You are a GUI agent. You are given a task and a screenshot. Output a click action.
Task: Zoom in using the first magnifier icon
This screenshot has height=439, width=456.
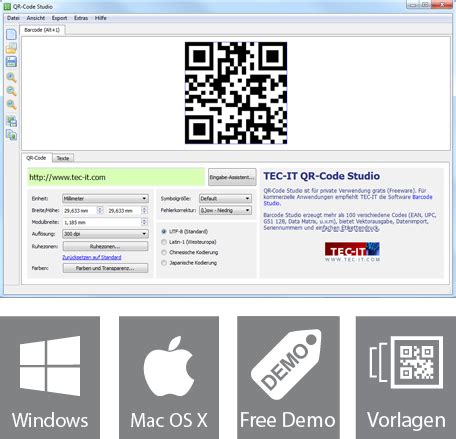[11, 77]
